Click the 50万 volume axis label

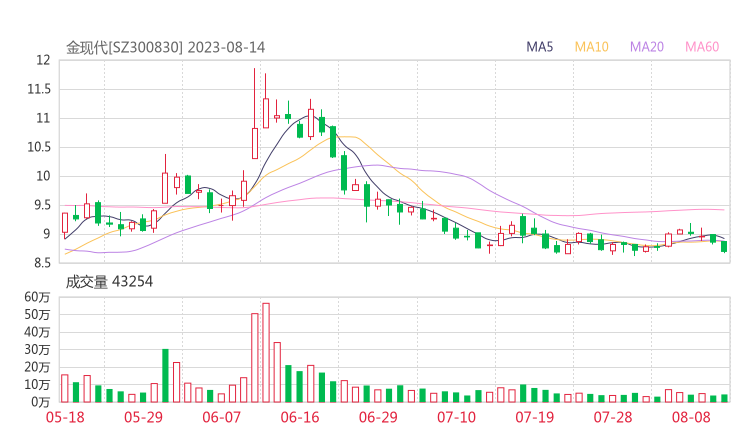click(x=37, y=314)
